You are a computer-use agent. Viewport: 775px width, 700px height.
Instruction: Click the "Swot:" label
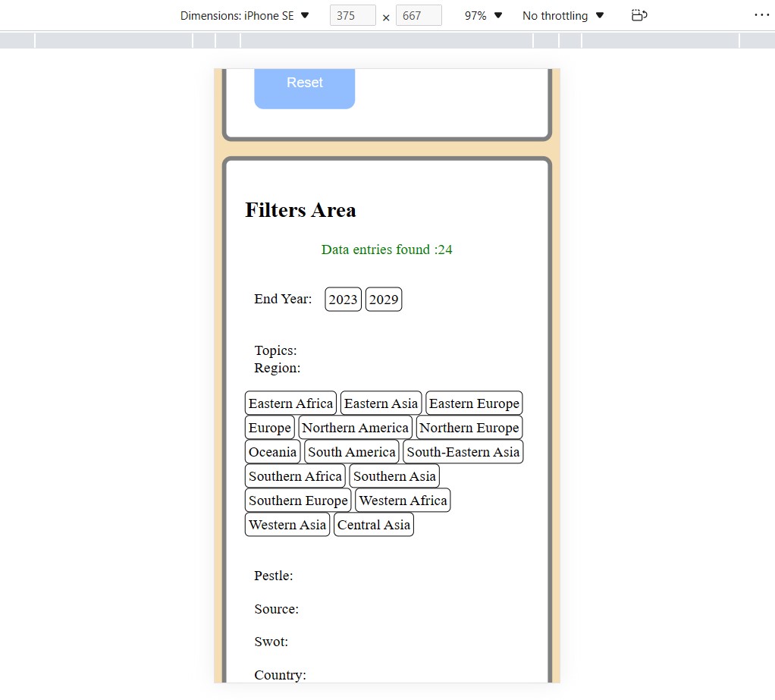click(x=271, y=641)
